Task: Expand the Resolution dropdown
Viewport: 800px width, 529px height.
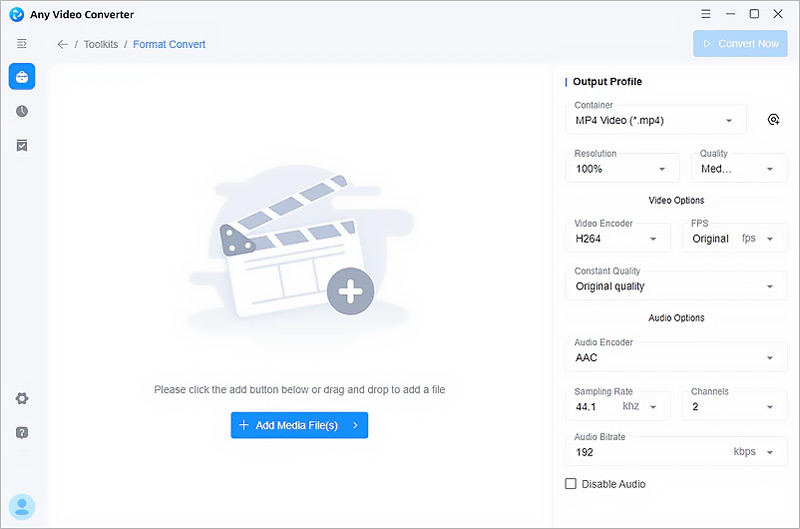Action: [622, 168]
